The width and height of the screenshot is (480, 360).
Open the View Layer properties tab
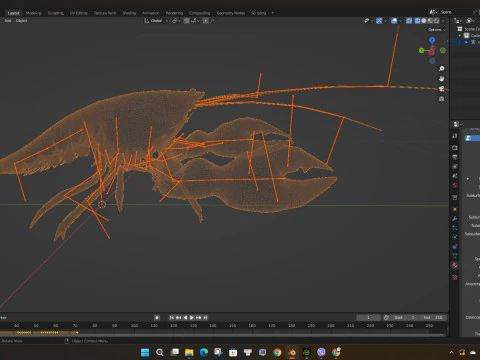tap(455, 166)
